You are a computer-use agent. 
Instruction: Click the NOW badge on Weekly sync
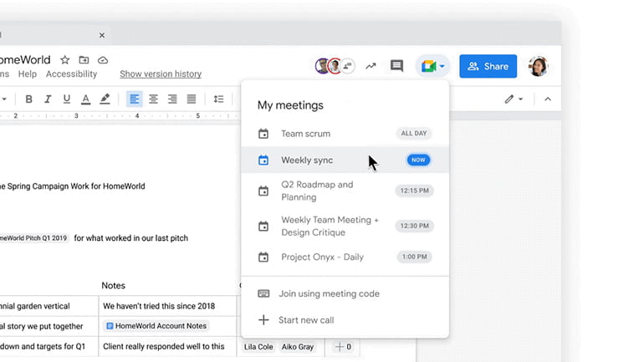point(418,160)
